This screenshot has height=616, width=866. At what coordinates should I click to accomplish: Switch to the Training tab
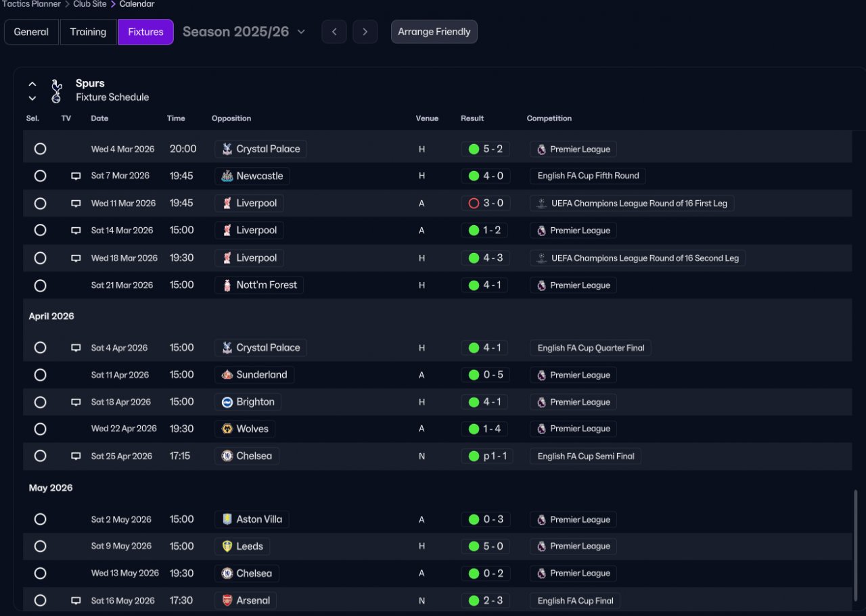(x=88, y=32)
